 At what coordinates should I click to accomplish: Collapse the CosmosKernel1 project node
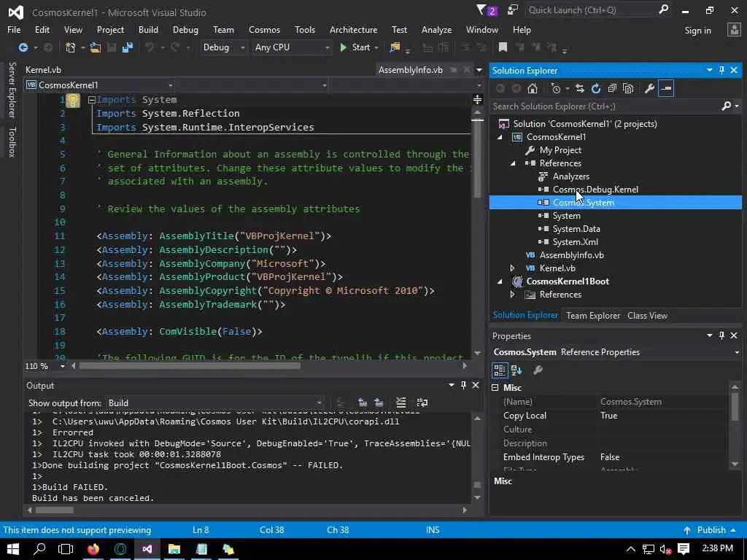tap(500, 137)
